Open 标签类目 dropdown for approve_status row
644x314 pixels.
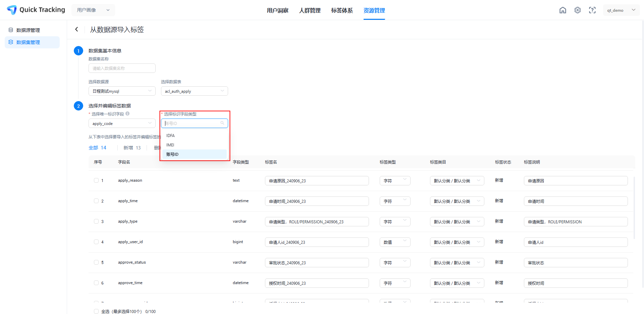pos(457,263)
